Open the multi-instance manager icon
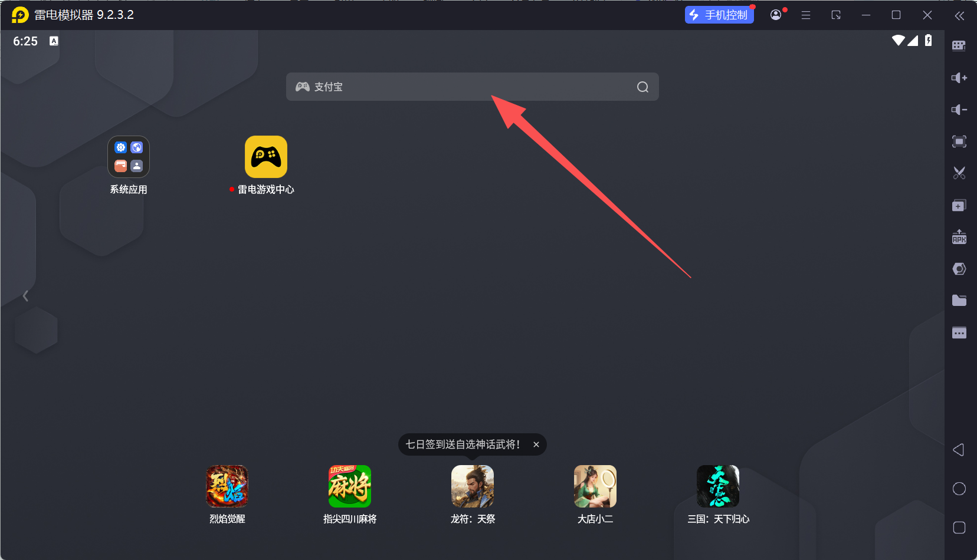 click(x=959, y=206)
